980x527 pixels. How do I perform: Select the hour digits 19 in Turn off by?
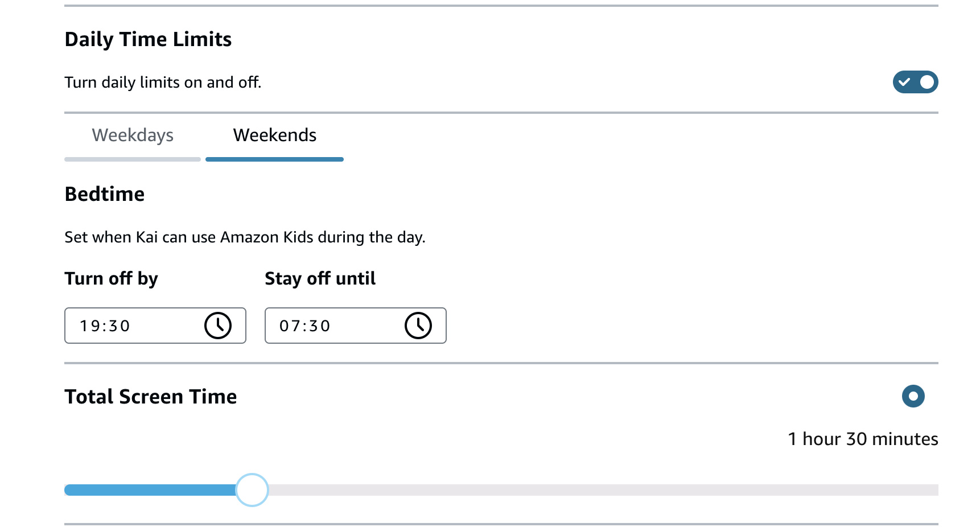tap(89, 326)
